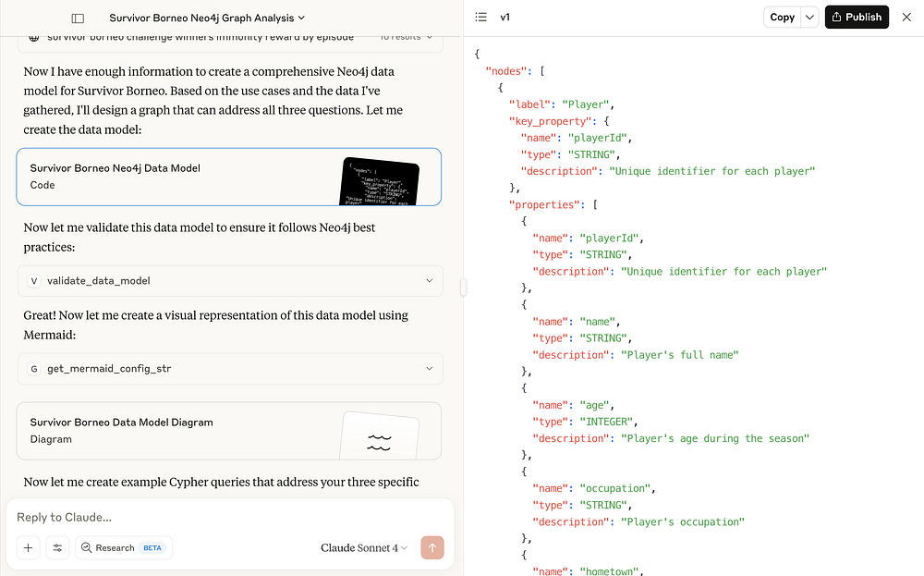Click "Player's age during the season" text
The width and height of the screenshot is (924, 576).
[715, 438]
